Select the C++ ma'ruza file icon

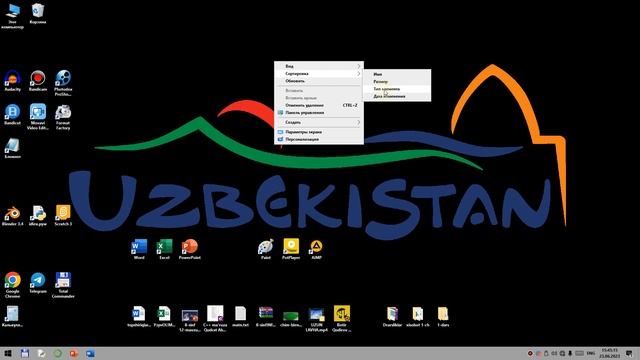tap(215, 319)
